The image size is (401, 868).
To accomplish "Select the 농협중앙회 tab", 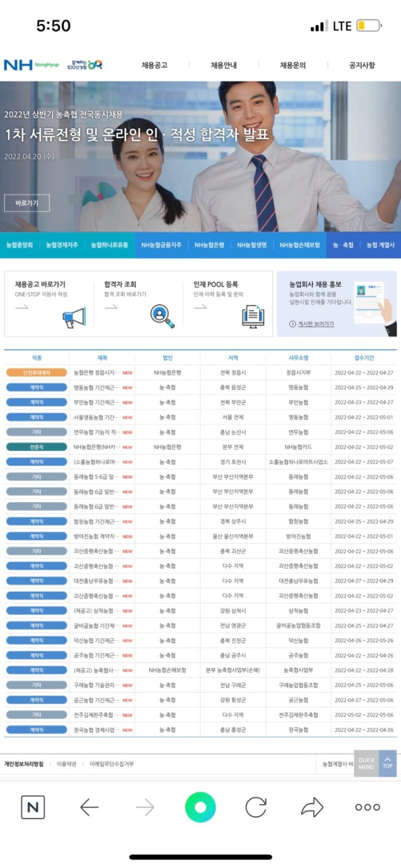I will coord(19,245).
